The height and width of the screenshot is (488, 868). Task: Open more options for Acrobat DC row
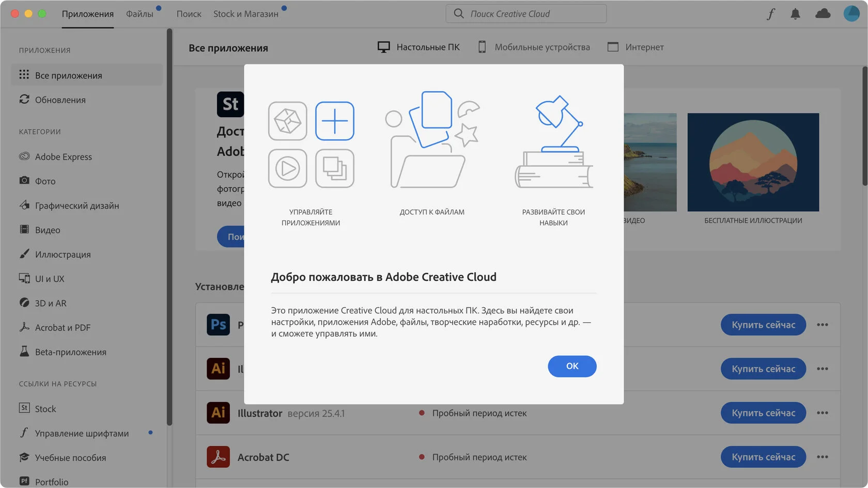pyautogui.click(x=823, y=457)
